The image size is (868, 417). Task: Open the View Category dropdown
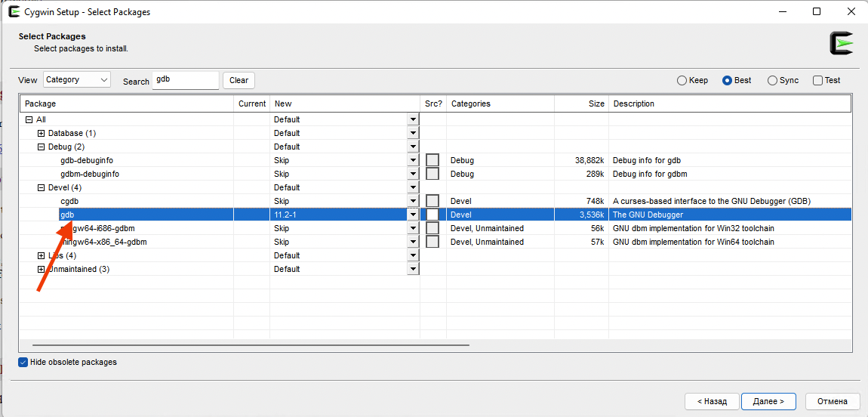pyautogui.click(x=77, y=79)
